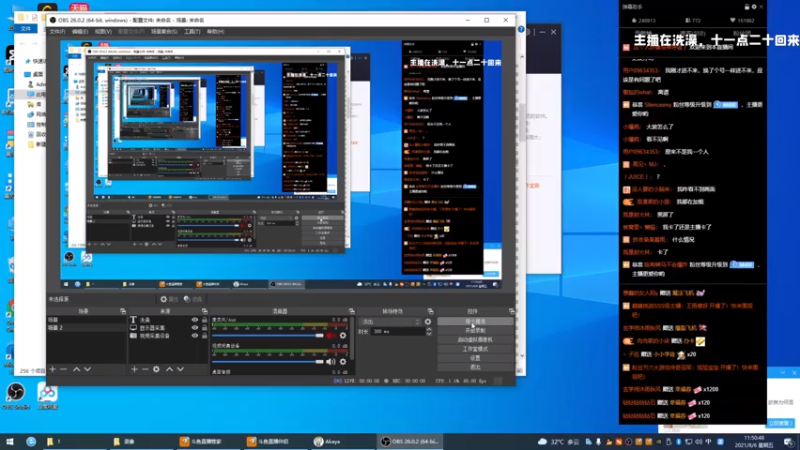The image size is (800, 450).
Task: Start the virtual camera
Action: point(475,340)
